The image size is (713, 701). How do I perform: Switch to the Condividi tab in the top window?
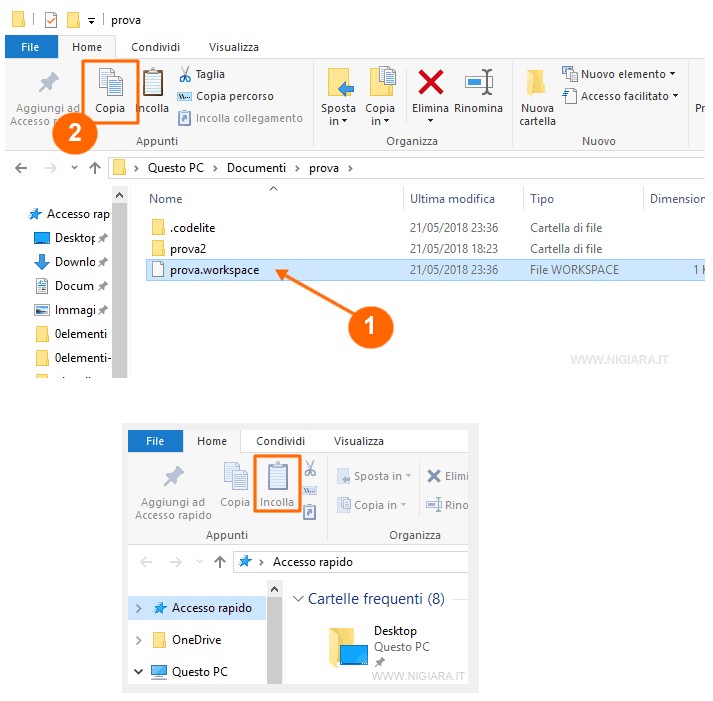pos(155,46)
